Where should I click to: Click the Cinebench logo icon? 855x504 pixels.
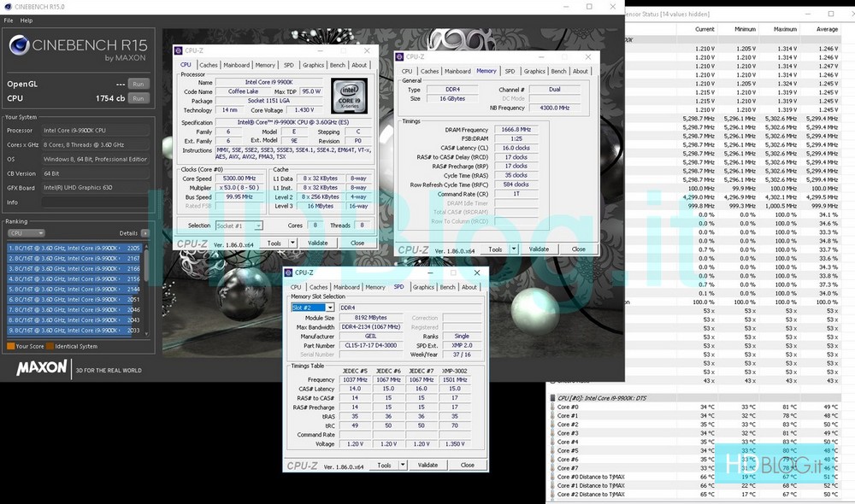pos(19,47)
